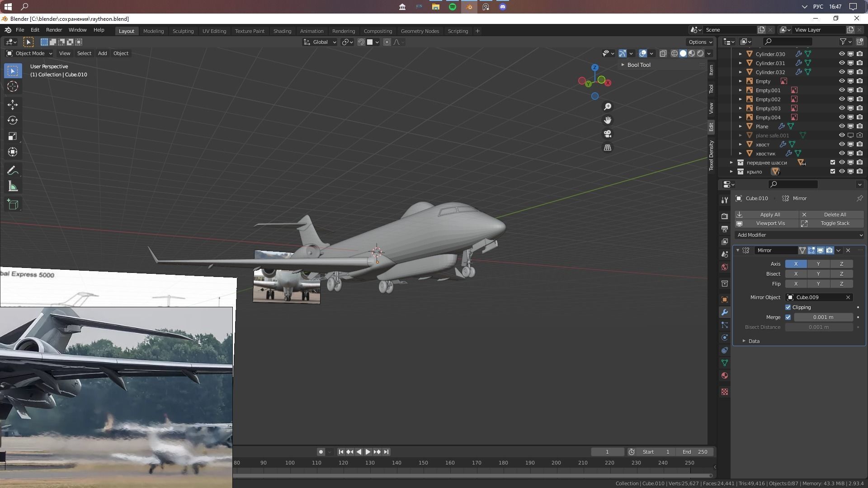Open the Object properties tab
Screen dimensions: 868x488
(725, 300)
